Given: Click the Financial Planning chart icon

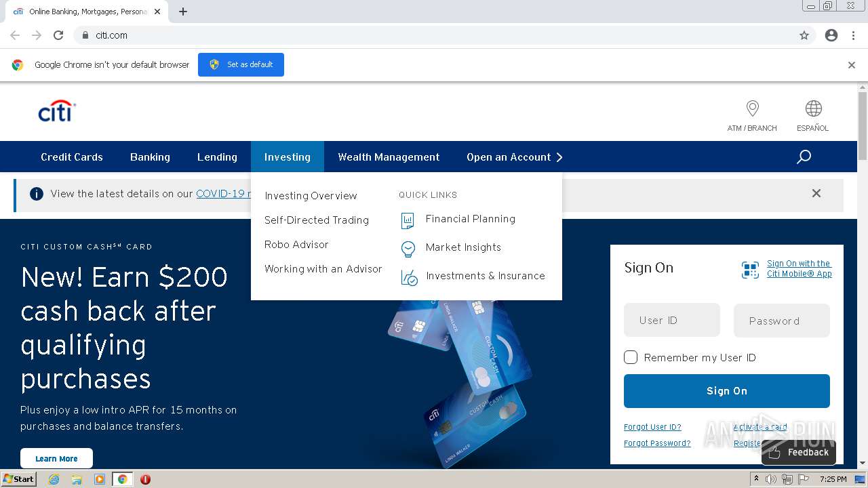Looking at the screenshot, I should 408,220.
